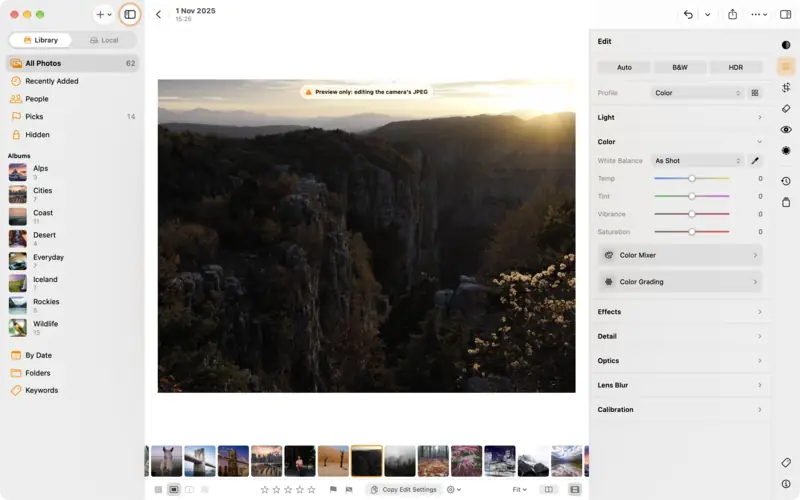800x500 pixels.
Task: Open the By Date view
Action: pyautogui.click(x=72, y=356)
